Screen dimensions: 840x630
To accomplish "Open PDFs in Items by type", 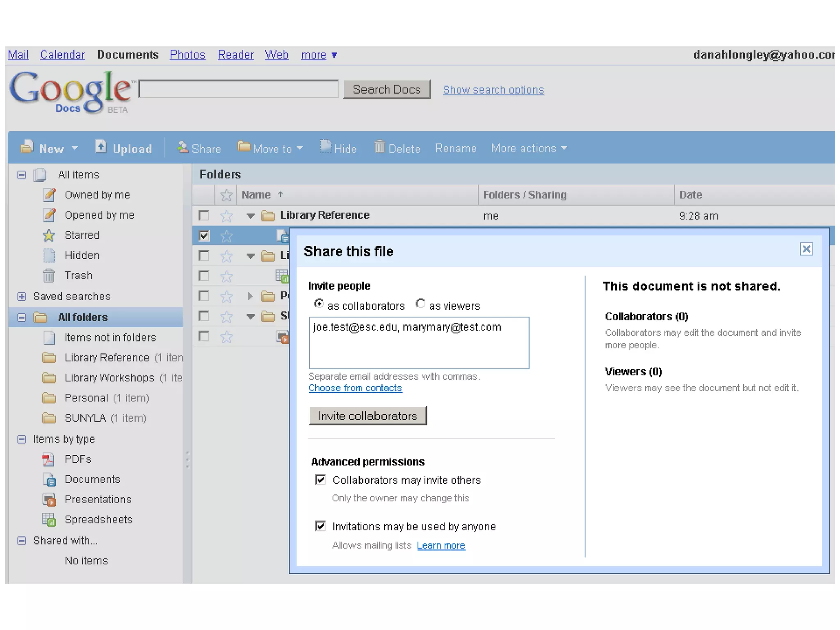I will pyautogui.click(x=78, y=459).
